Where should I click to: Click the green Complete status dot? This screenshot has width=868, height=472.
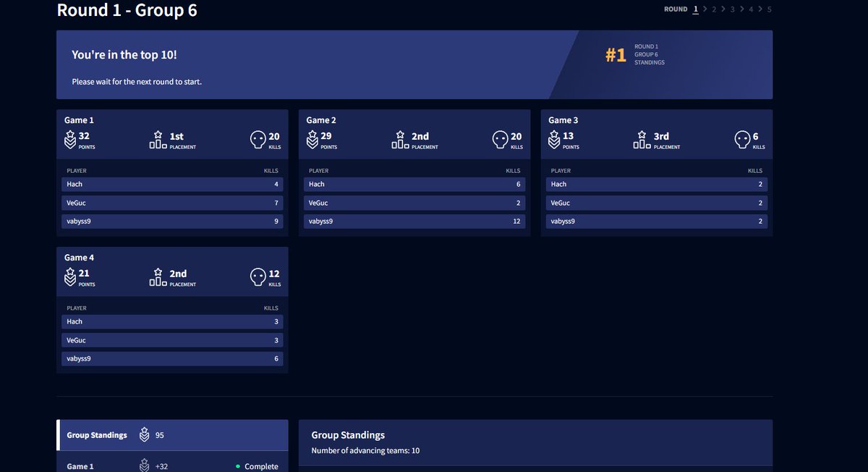point(238,467)
